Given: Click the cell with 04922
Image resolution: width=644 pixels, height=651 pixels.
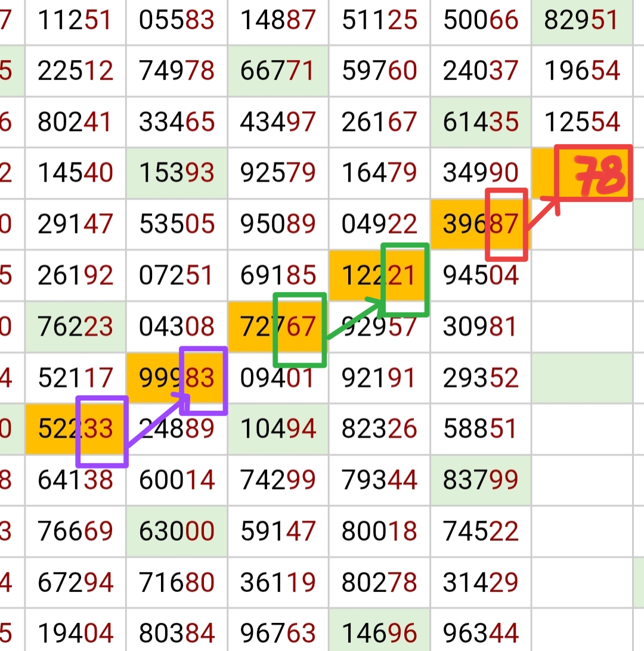Looking at the screenshot, I should (379, 224).
